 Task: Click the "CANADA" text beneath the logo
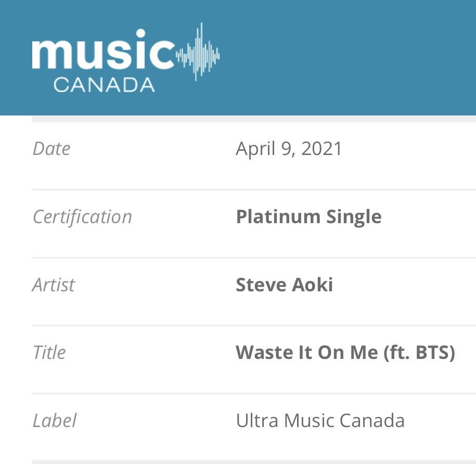click(104, 84)
